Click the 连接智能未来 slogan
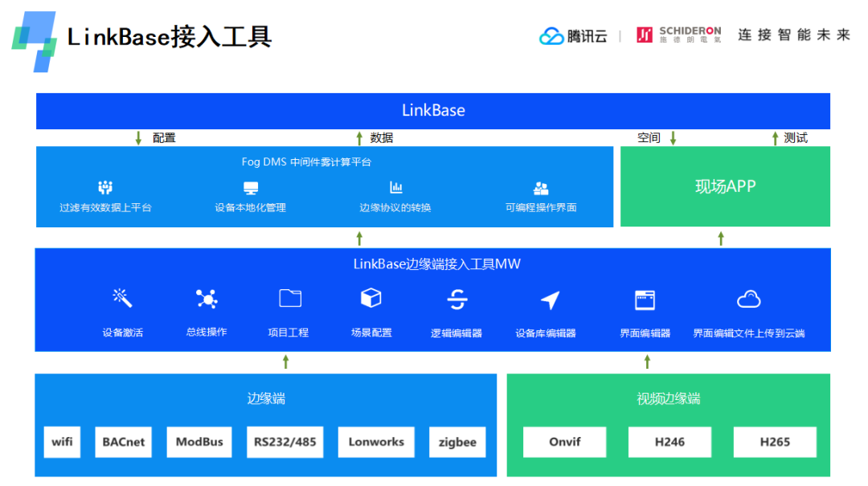 [x=794, y=35]
